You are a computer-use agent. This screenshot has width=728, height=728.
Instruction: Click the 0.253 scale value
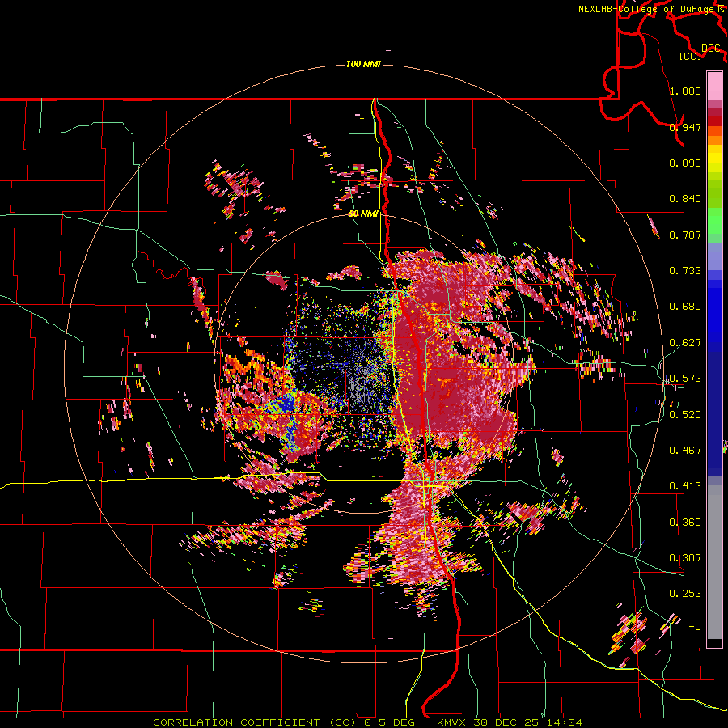pyautogui.click(x=685, y=594)
